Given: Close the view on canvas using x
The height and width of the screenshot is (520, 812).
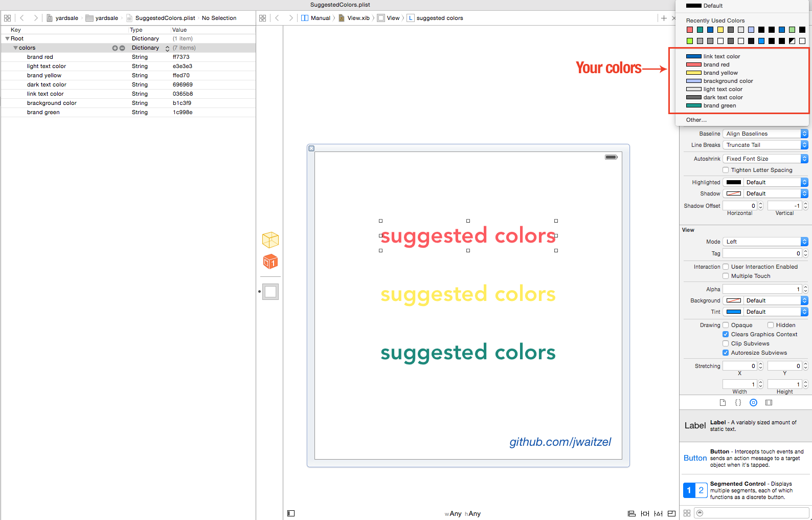Looking at the screenshot, I should click(311, 148).
